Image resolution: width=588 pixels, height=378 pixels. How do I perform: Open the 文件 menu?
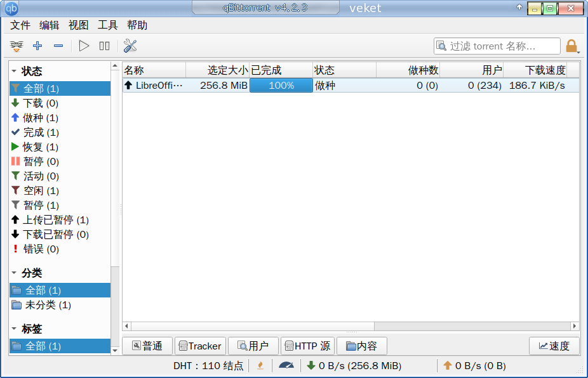(20, 25)
